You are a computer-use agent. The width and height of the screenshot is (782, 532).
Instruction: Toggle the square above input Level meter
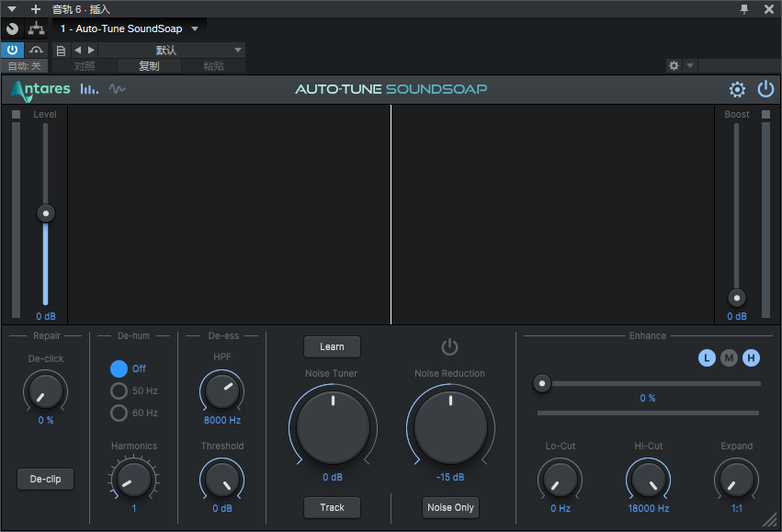pos(16,114)
